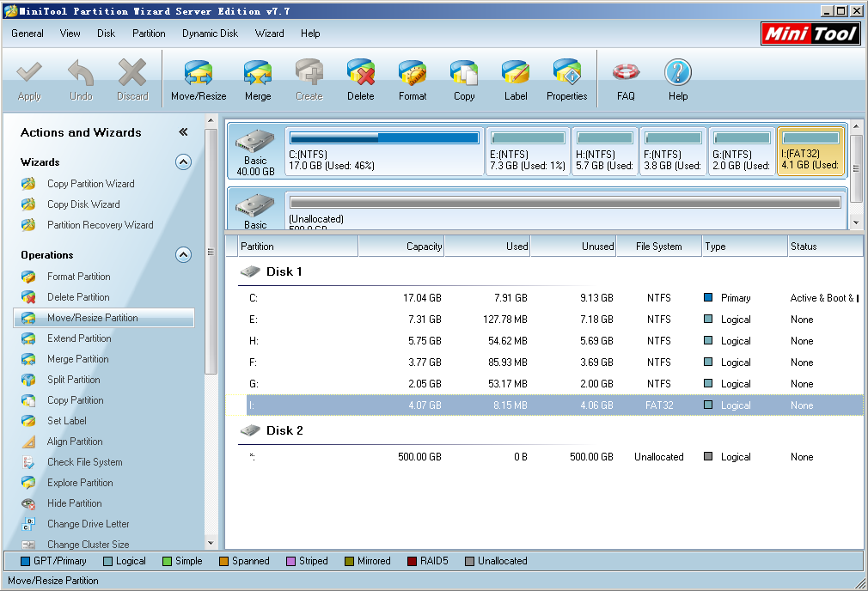The width and height of the screenshot is (868, 591).
Task: Select F:(NTFS) block in disk map
Action: click(673, 152)
